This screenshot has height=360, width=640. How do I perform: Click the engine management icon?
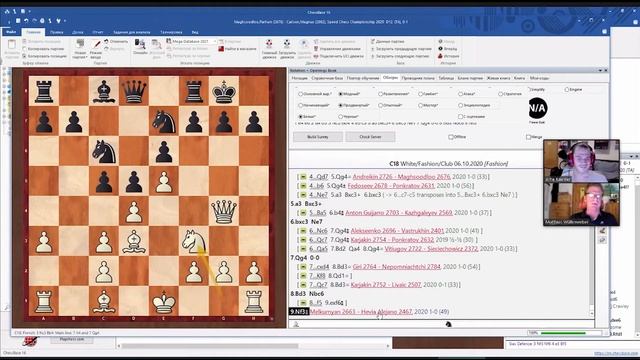316,49
